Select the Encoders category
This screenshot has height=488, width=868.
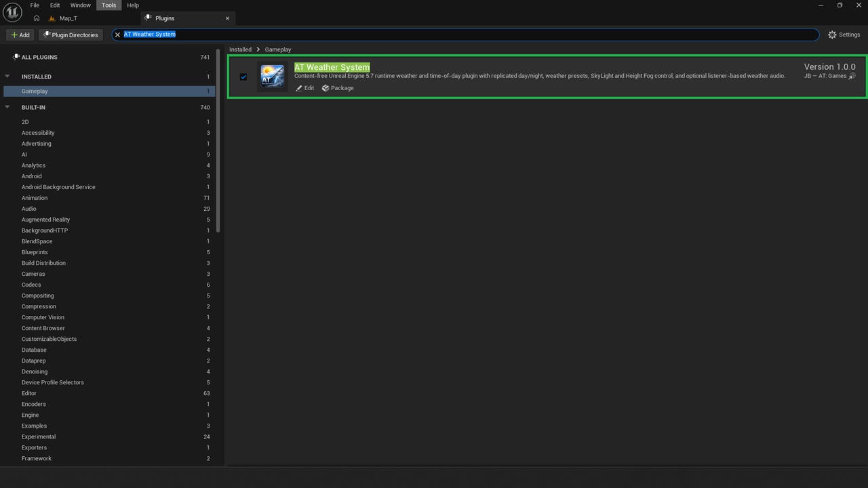[108, 404]
